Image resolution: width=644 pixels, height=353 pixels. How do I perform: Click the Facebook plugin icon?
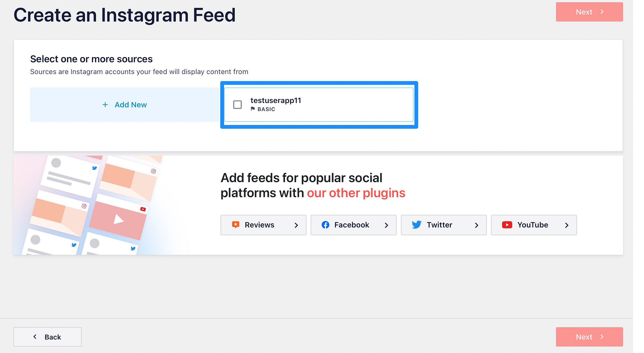[x=326, y=225]
